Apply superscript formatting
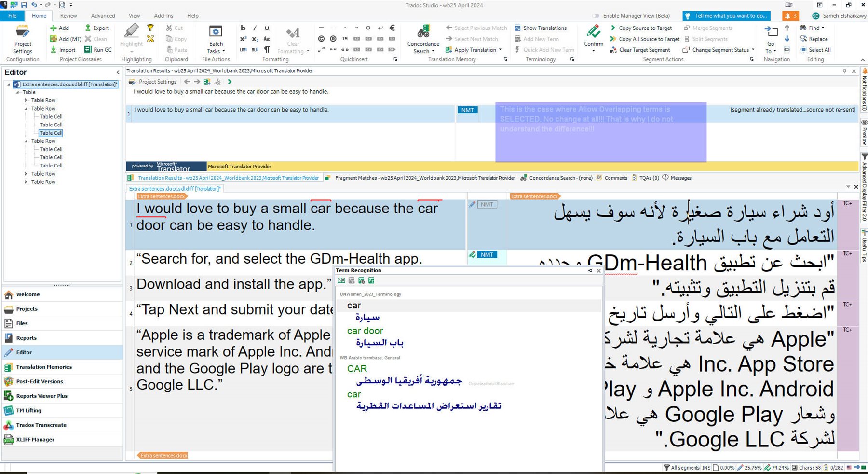The width and height of the screenshot is (868, 474). (x=243, y=39)
